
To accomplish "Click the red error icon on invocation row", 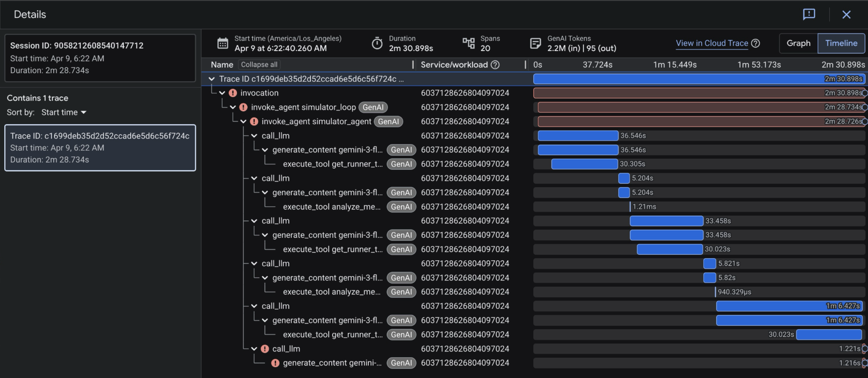I will click(x=233, y=93).
